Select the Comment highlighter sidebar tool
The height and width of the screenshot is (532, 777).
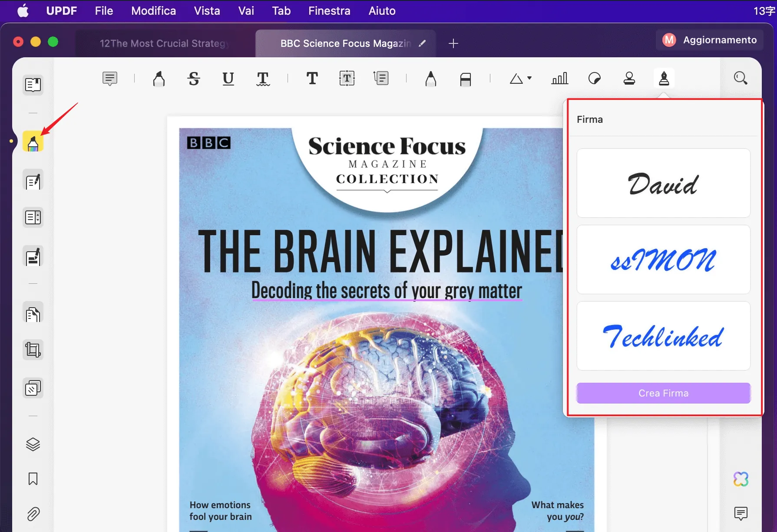pos(33,141)
